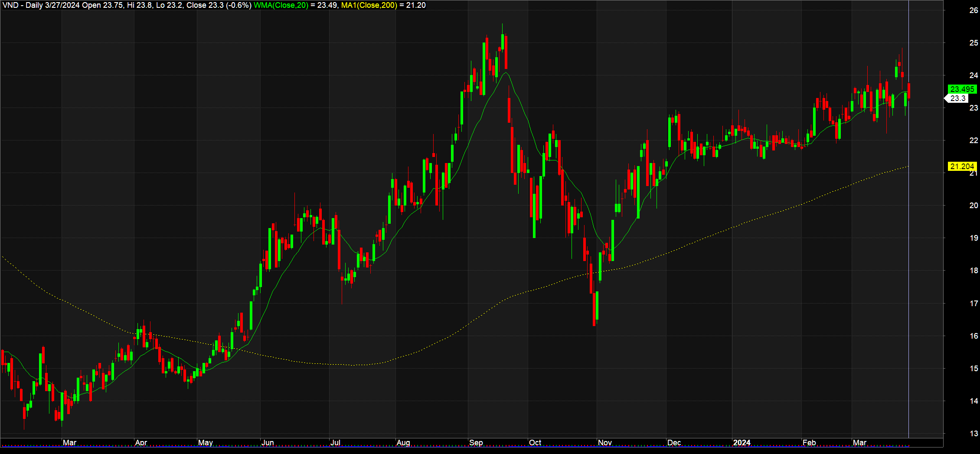The width and height of the screenshot is (980, 454).
Task: Click the 19 price level on the price axis
Action: pos(973,238)
